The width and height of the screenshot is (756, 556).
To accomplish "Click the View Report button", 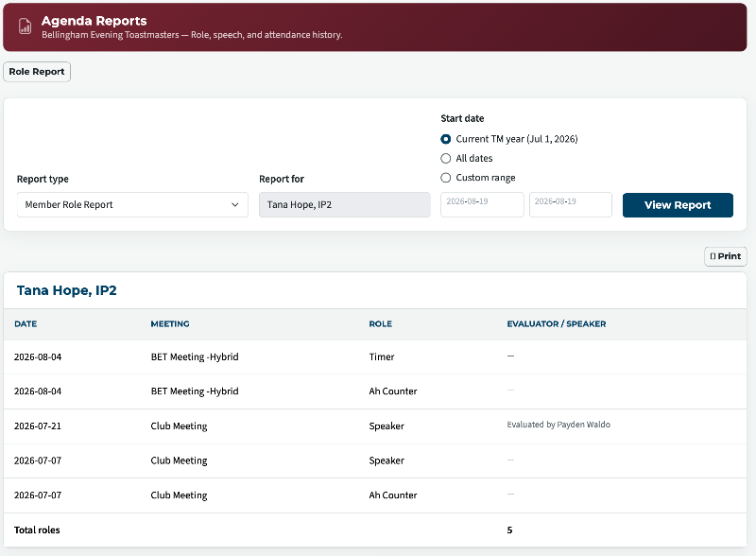I will pyautogui.click(x=678, y=205).
